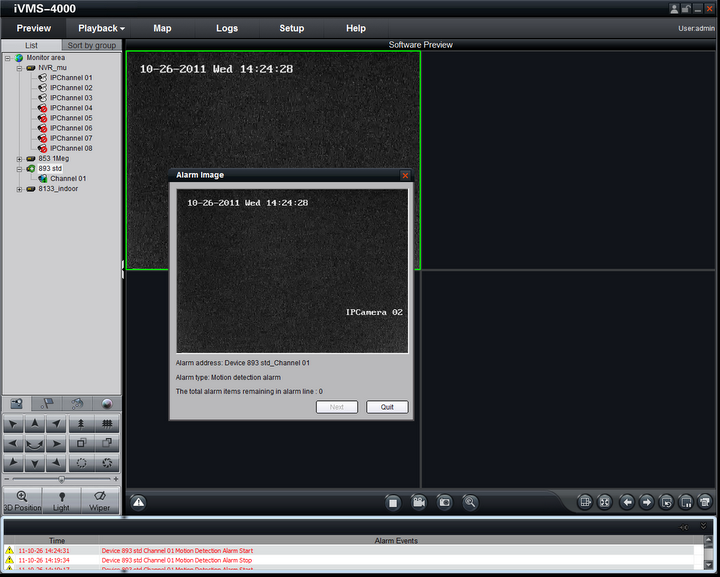The height and width of the screenshot is (577, 720).
Task: Switch to Sort by group tab
Action: (91, 45)
